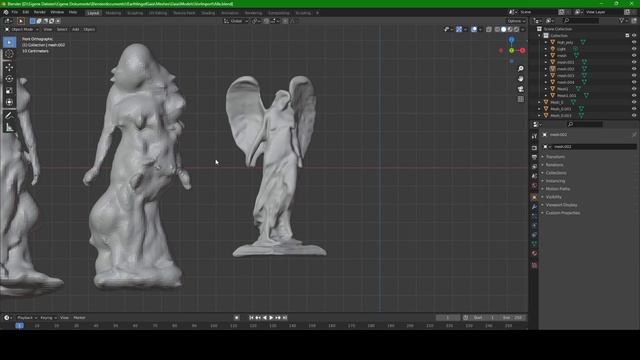Viewport: 640px width, 360px height.
Task: Open the Edit menu
Action: click(26, 12)
